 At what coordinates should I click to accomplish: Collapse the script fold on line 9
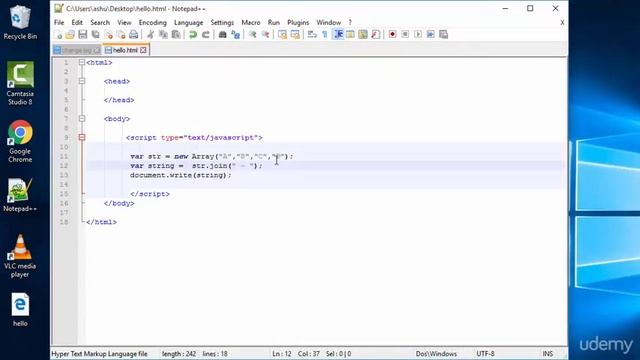coord(82,138)
